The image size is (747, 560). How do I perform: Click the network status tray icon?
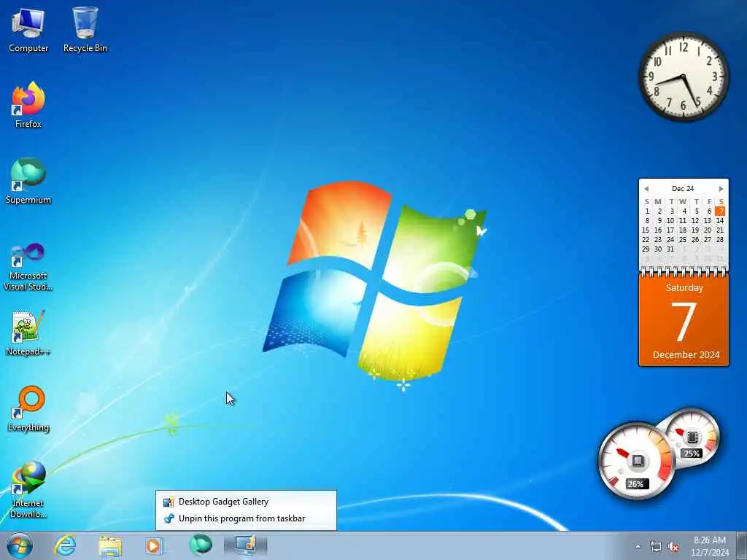656,547
